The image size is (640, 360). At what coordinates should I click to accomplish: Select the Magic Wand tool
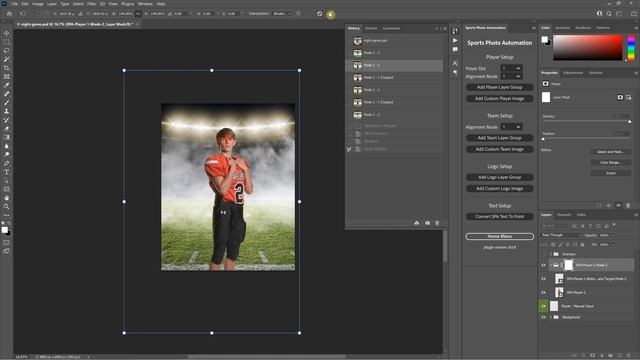tap(7, 59)
